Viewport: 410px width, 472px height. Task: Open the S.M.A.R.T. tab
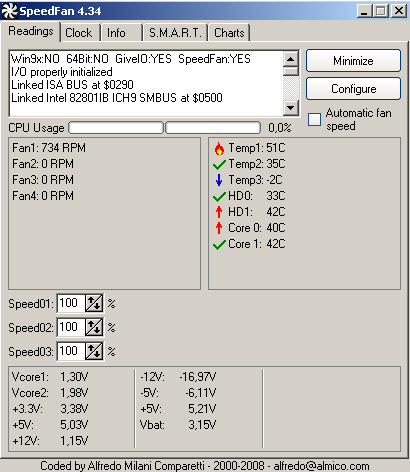point(175,33)
